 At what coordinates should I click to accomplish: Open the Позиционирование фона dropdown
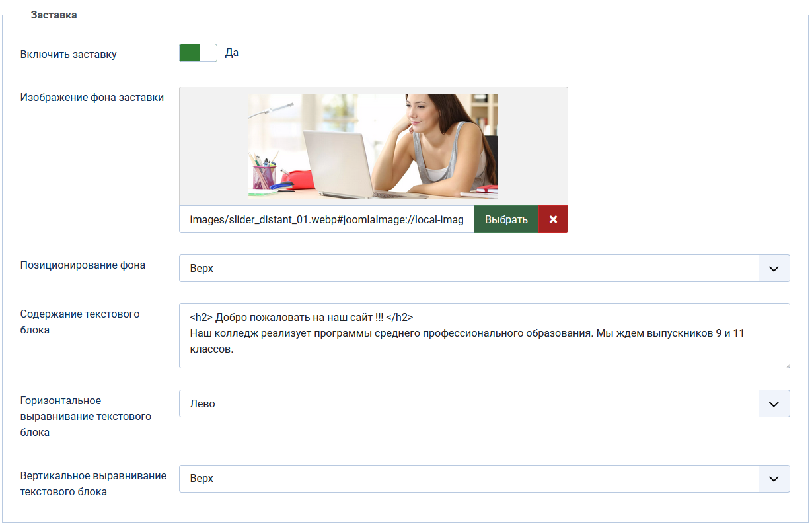coord(484,269)
